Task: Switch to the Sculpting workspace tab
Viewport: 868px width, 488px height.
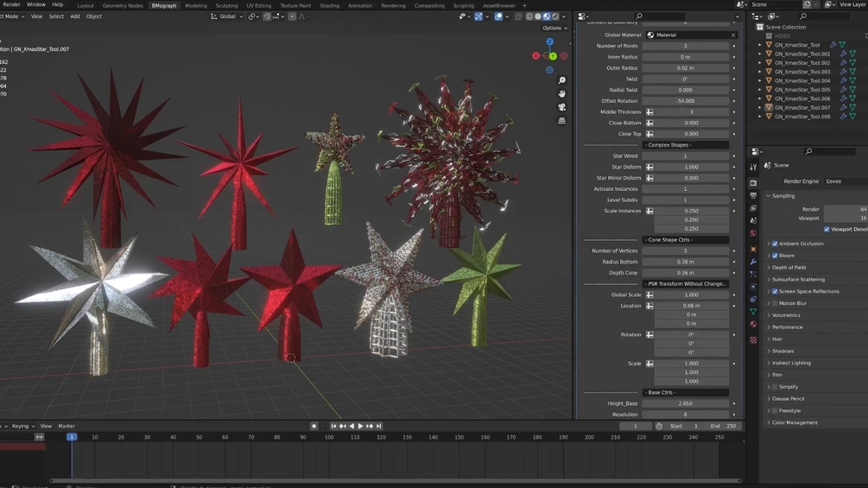Action: 226,5
